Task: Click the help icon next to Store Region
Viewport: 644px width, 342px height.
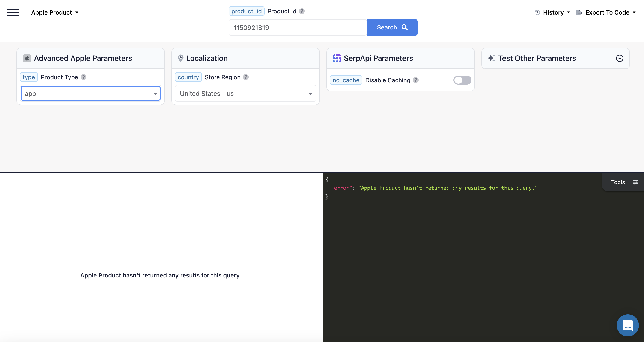Action: [246, 77]
